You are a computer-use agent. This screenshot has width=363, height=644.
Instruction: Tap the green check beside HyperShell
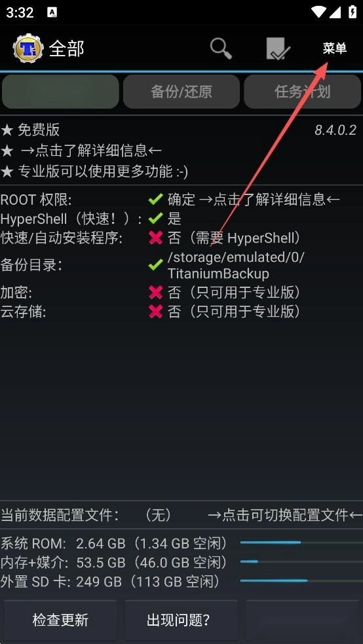tap(155, 219)
